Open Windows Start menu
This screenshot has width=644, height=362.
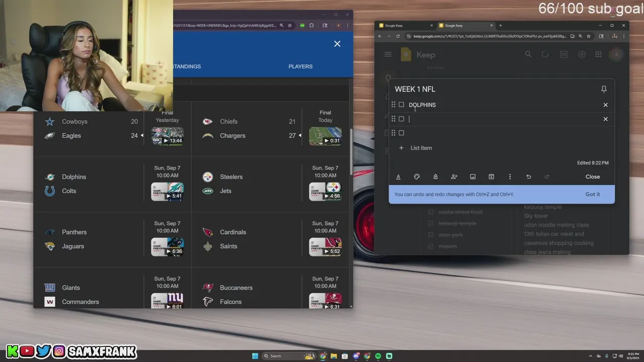click(x=255, y=356)
